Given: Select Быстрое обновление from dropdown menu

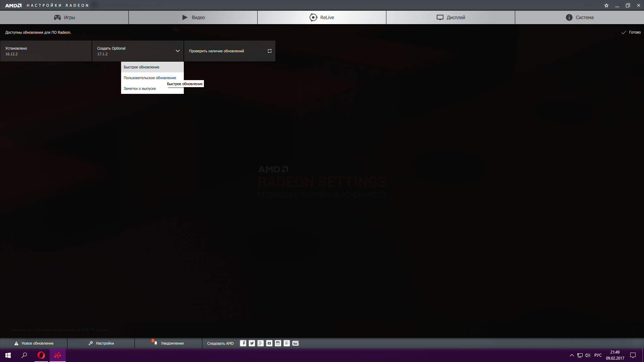Looking at the screenshot, I should click(x=142, y=67).
